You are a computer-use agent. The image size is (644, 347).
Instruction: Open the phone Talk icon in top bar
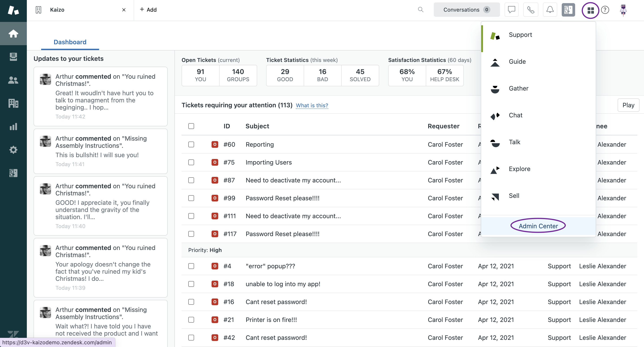coord(530,10)
